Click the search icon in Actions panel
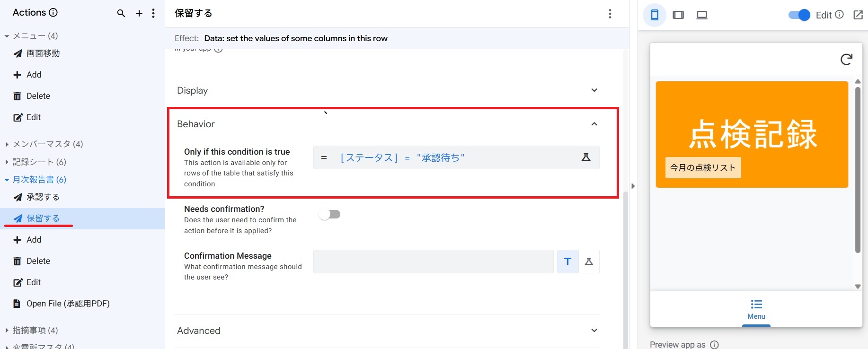The image size is (868, 349). (121, 13)
